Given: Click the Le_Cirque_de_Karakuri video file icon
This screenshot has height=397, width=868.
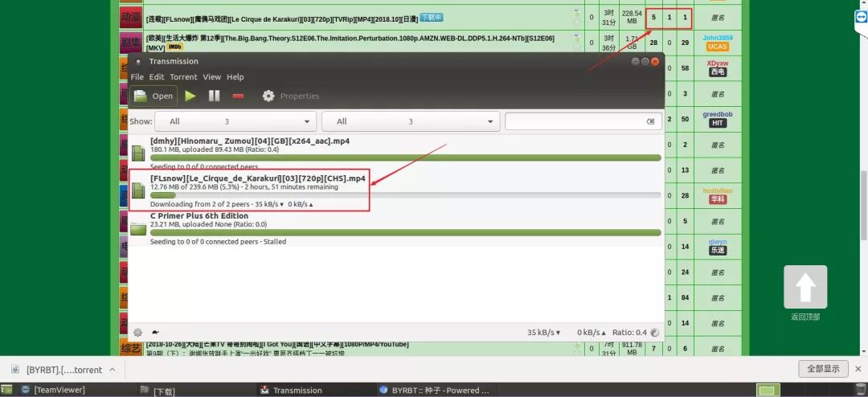Looking at the screenshot, I should pos(138,191).
